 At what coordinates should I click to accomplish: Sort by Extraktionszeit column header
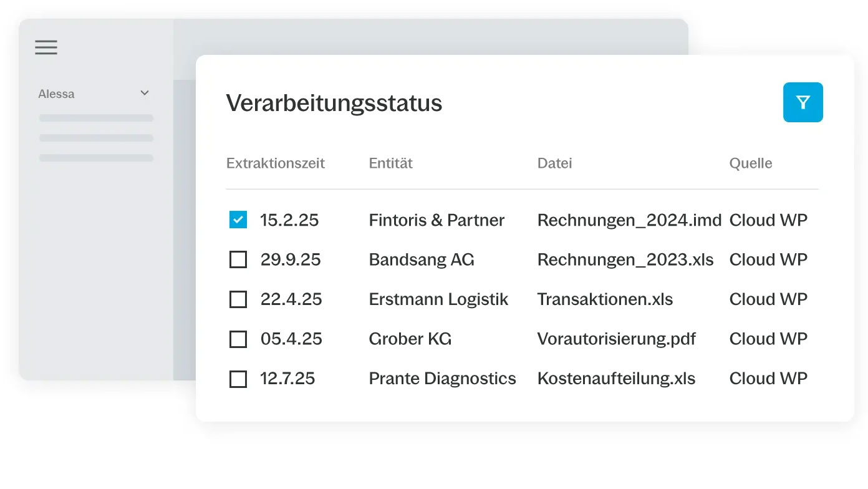click(x=276, y=163)
